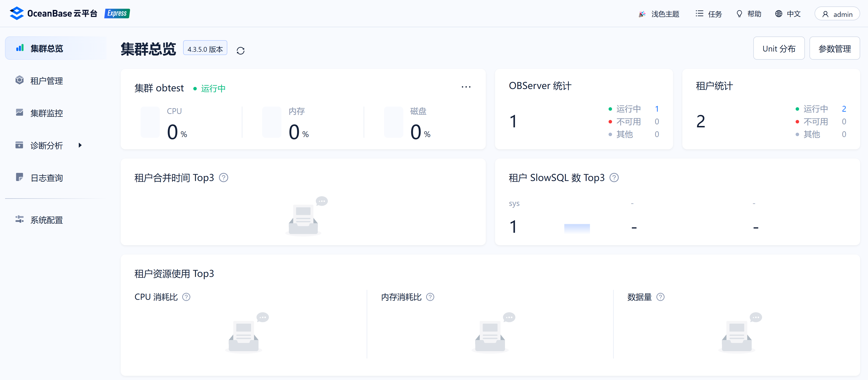The image size is (868, 380).
Task: Click help icon next to 租户 SlowSQL 数 Top3
Action: (x=614, y=178)
